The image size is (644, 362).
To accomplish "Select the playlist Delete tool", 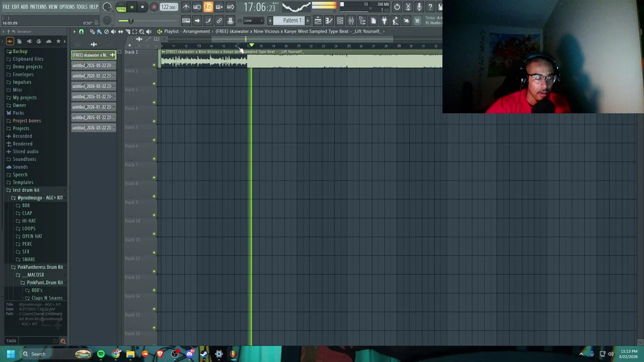I will click(x=106, y=32).
